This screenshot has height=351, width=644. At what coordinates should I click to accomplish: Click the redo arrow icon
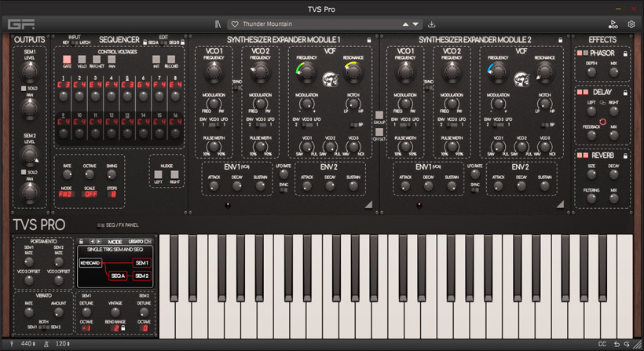point(627,344)
